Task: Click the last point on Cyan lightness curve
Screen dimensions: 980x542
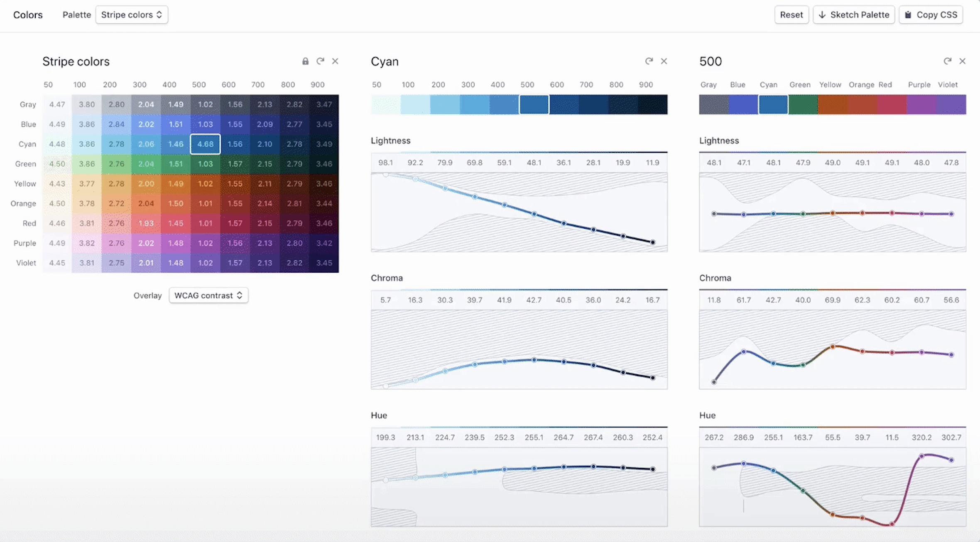Action: tap(653, 242)
